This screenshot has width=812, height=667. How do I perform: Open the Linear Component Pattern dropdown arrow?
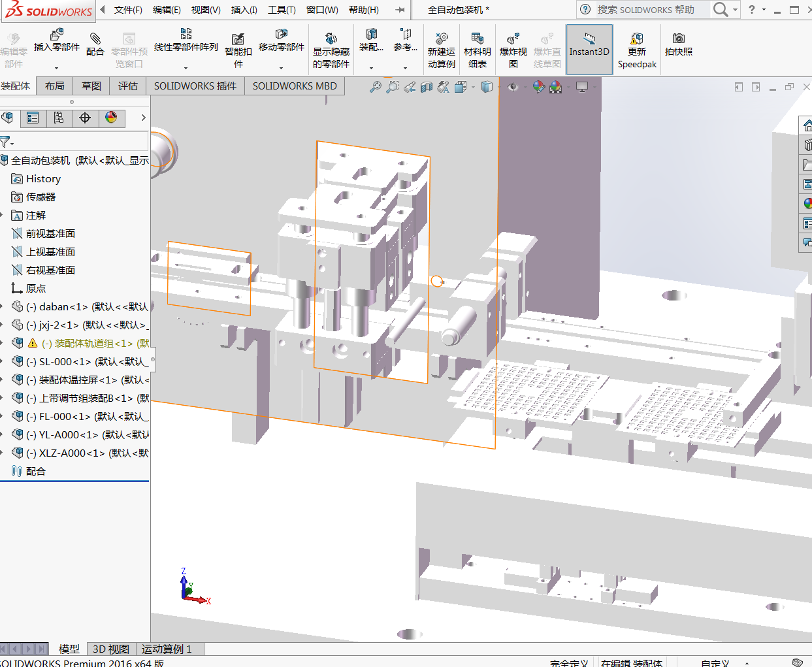point(186,68)
